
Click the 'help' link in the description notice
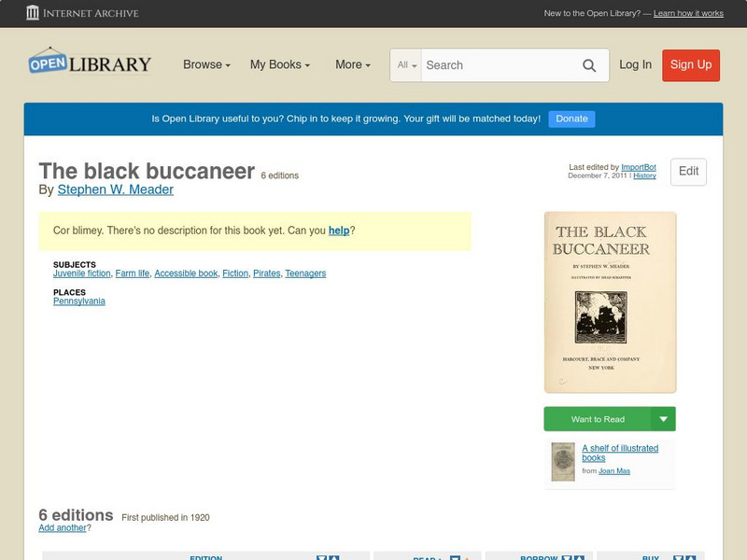tap(338, 230)
